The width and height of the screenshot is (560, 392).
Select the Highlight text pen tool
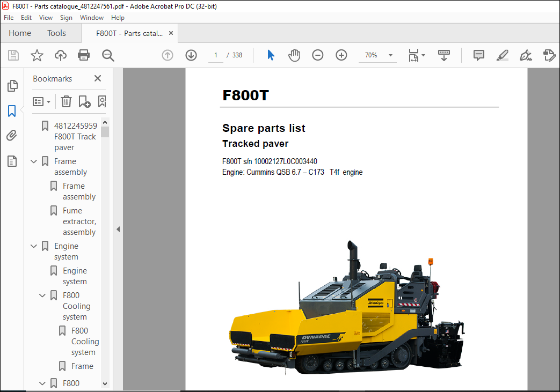pyautogui.click(x=502, y=55)
